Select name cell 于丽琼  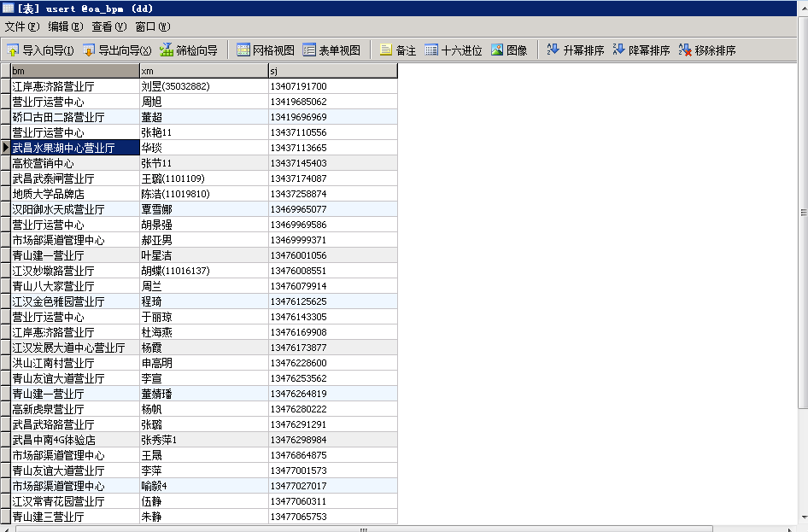tap(204, 317)
